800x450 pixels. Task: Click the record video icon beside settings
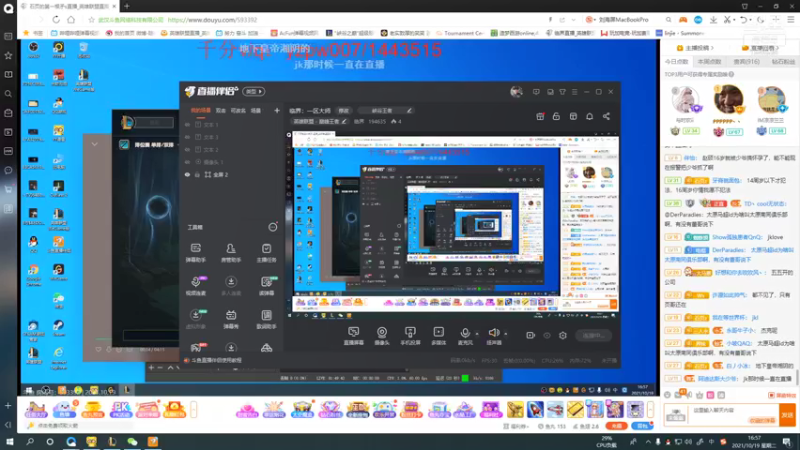click(x=530, y=336)
